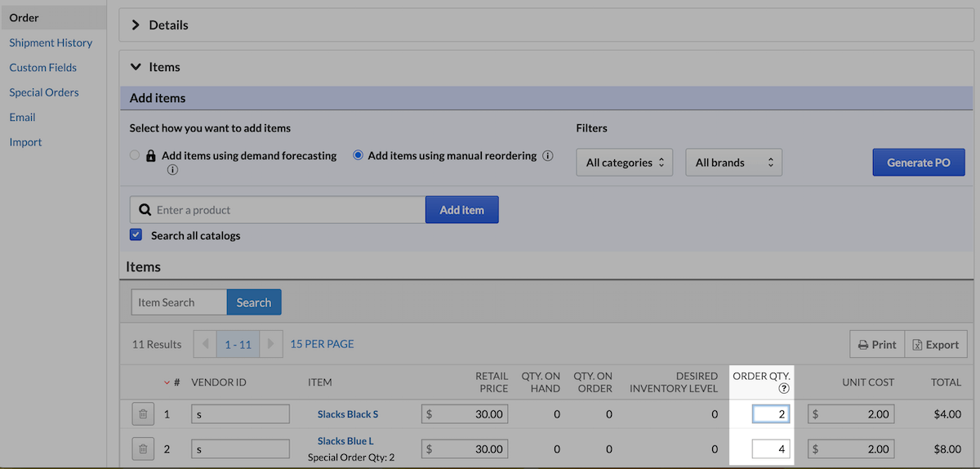Click the $4.00 total value

[x=947, y=414]
